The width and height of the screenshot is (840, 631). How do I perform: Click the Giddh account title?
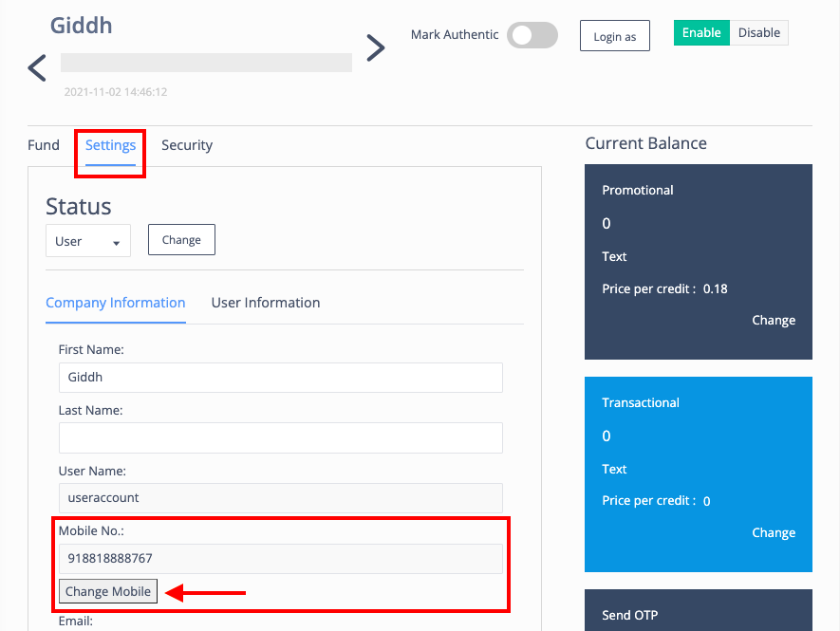pos(81,26)
